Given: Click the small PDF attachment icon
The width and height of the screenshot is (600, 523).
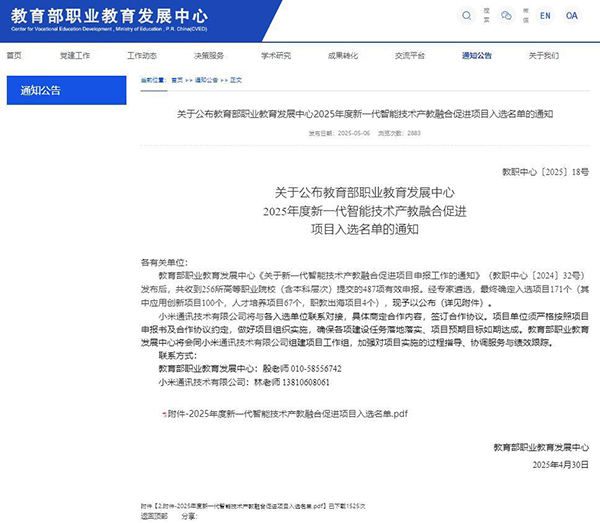Looking at the screenshot, I should [163, 412].
